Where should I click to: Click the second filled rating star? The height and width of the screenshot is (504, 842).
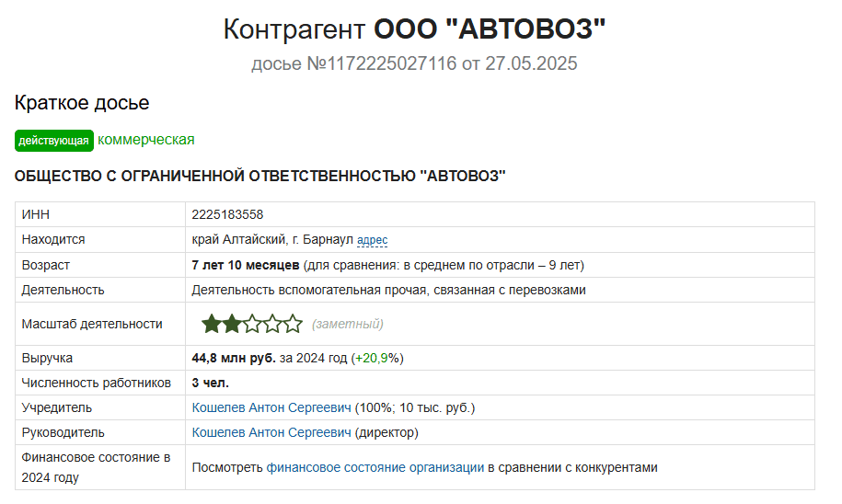pos(232,324)
